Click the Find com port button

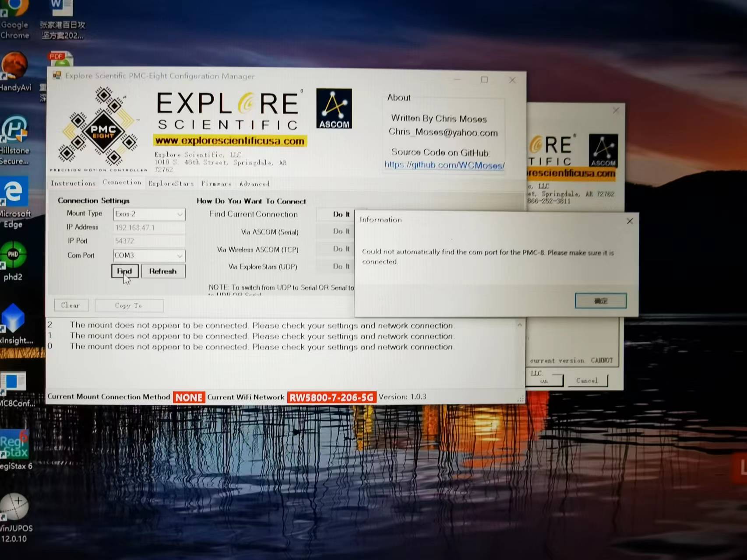coord(125,271)
